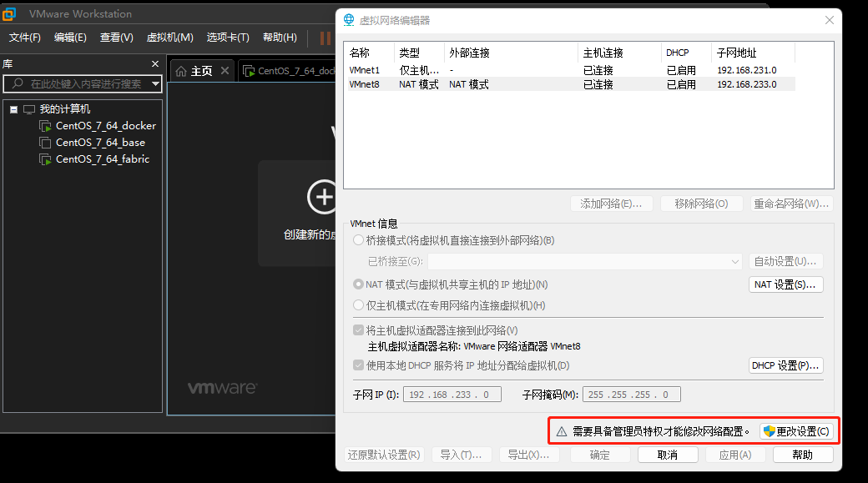Viewport: 868px width, 483px height.
Task: Click 确定 button
Action: pos(599,455)
